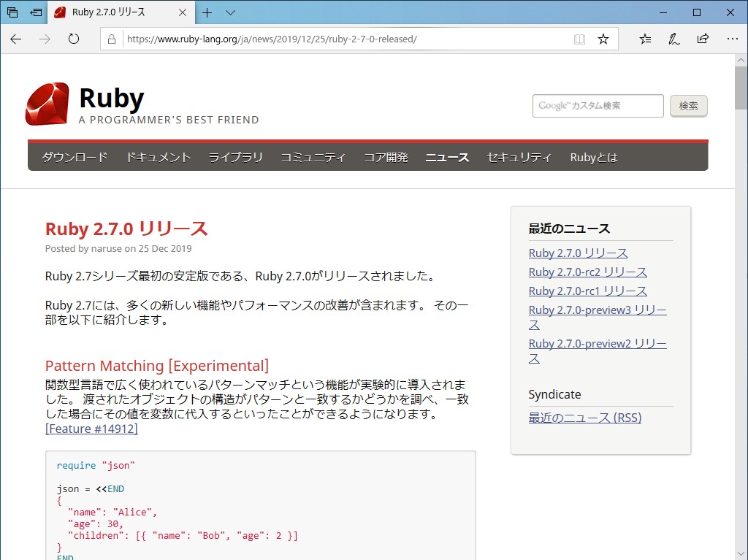Switch to the ニュース navigation item

447,157
